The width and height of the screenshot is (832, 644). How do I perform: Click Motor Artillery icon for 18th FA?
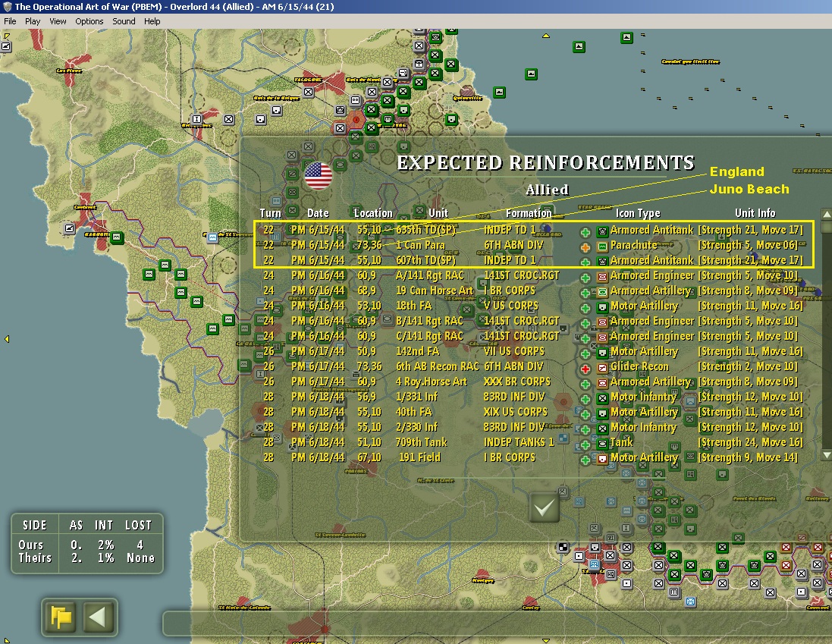602,307
